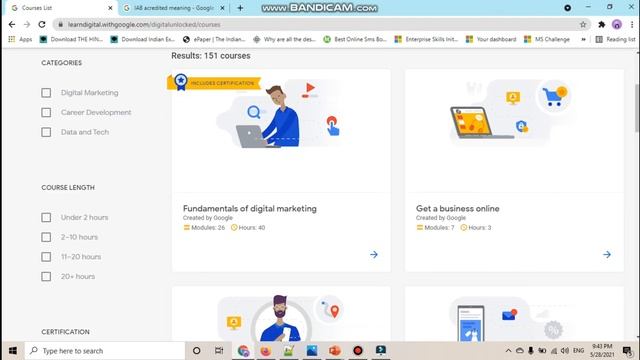Open the Windows Start menu

[13, 351]
